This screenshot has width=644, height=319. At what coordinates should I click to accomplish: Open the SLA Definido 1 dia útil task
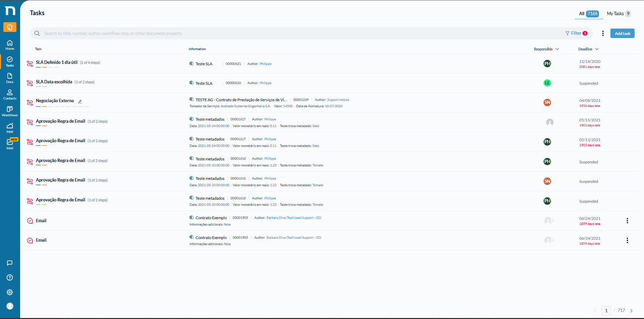click(57, 63)
